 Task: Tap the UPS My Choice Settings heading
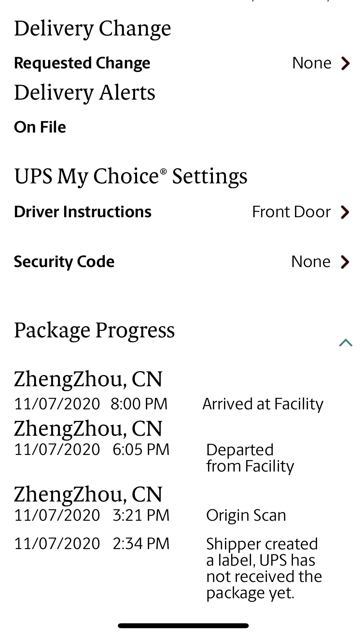(x=131, y=176)
